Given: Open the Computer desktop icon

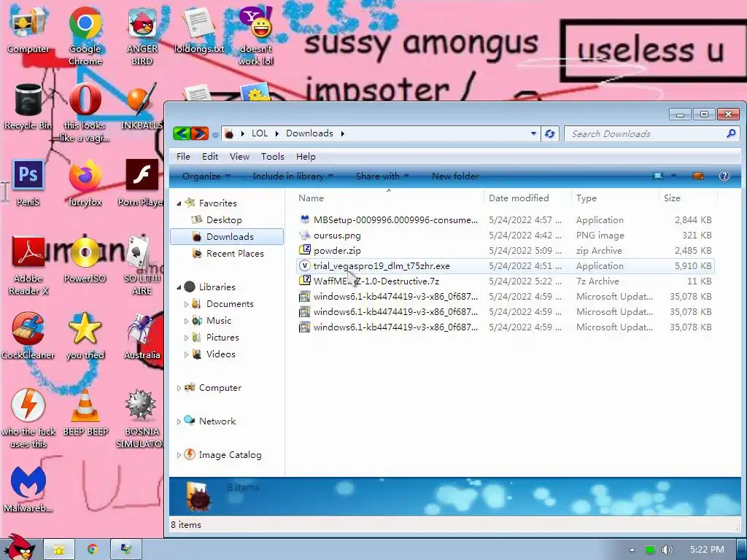Looking at the screenshot, I should 28,28.
